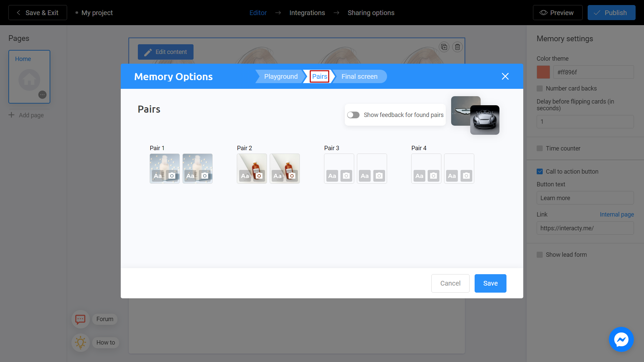Image resolution: width=644 pixels, height=362 pixels.
Task: Click the delete icon above the car image
Action: tap(458, 47)
